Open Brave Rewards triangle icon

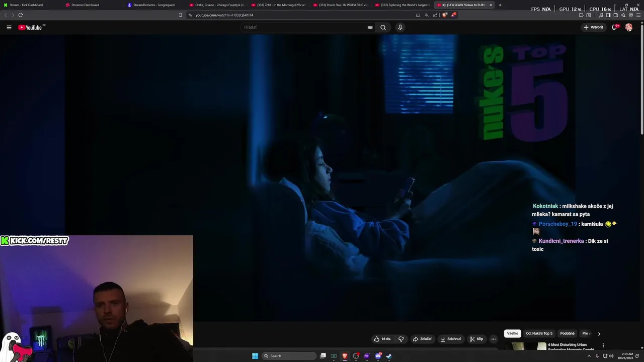pyautogui.click(x=453, y=15)
